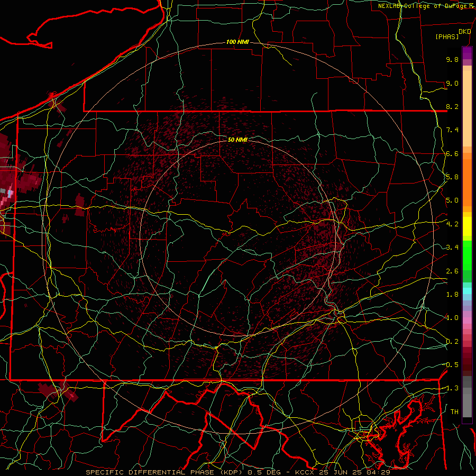Image resolution: width=476 pixels, height=476 pixels.
Task: Select the 6.6 legend value
Action: click(x=452, y=153)
